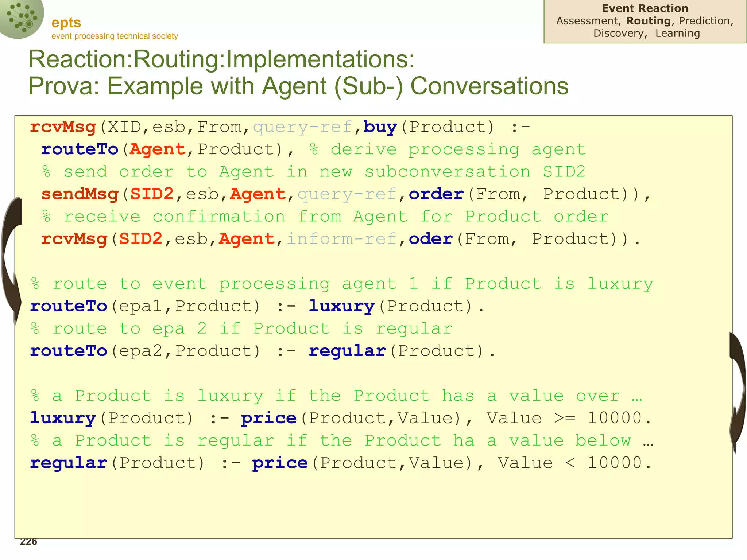Click the bold Routing word in header
This screenshot has width=747, height=560.
coord(648,21)
